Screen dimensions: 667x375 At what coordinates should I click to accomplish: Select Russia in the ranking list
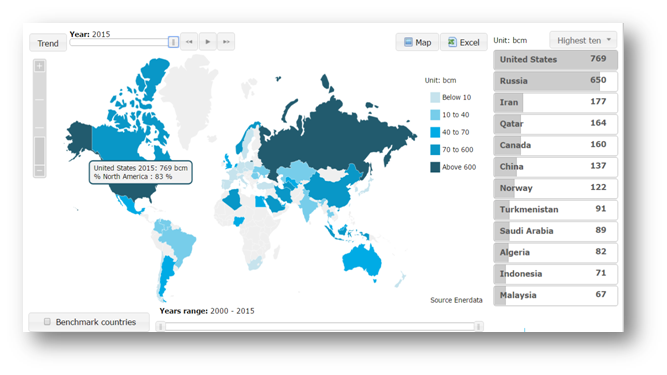pyautogui.click(x=556, y=81)
